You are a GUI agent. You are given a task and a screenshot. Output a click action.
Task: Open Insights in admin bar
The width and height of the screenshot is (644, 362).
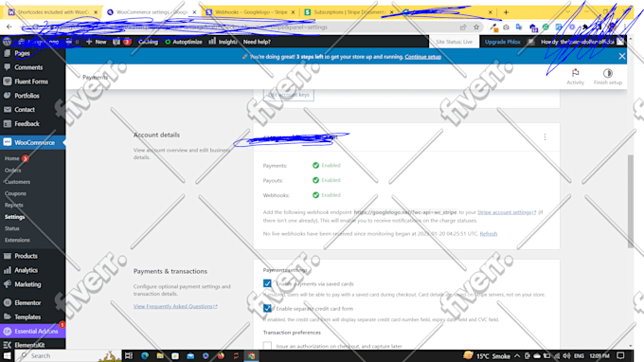pyautogui.click(x=223, y=42)
